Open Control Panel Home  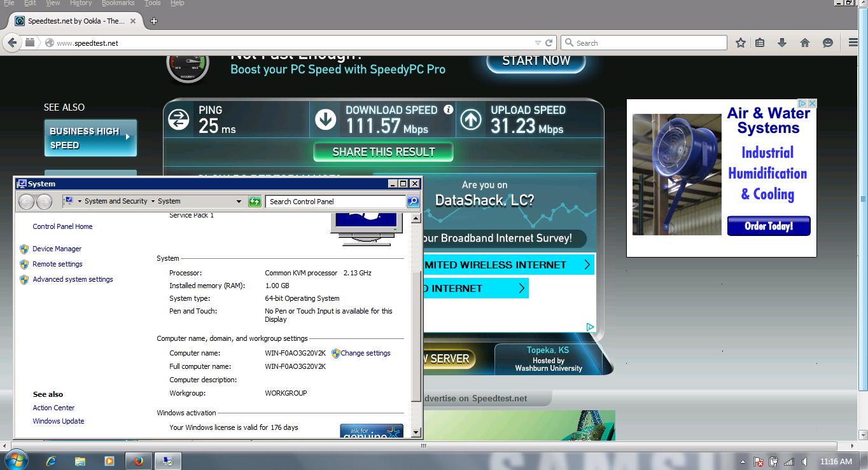point(62,226)
